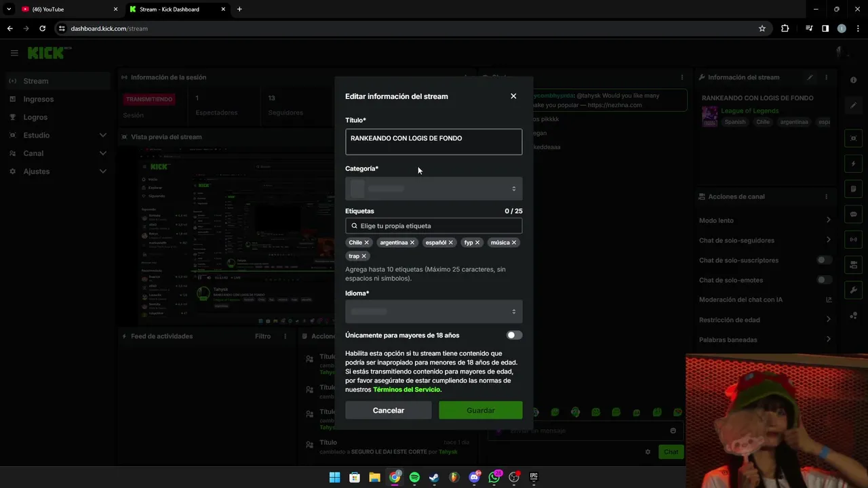Click the lightning bolt icon in right rail
The image size is (868, 488).
(x=854, y=164)
